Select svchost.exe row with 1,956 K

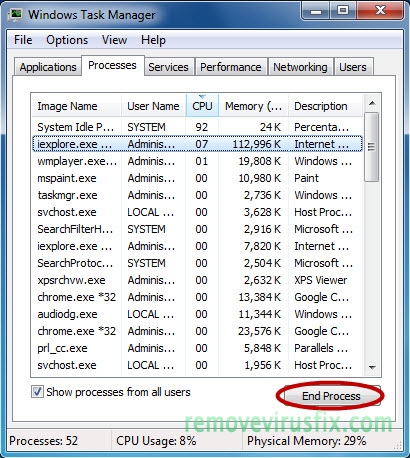point(197,365)
